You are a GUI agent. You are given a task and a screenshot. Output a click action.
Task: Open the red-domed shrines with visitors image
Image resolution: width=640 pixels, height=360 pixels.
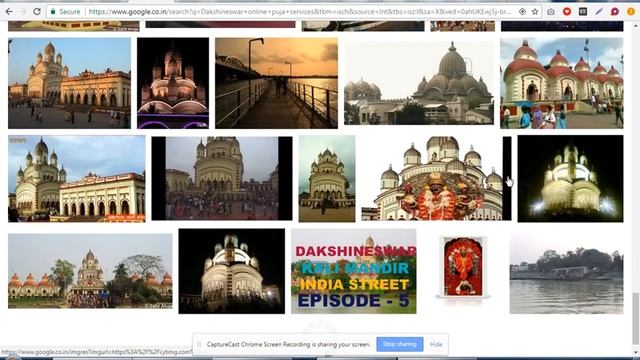562,83
